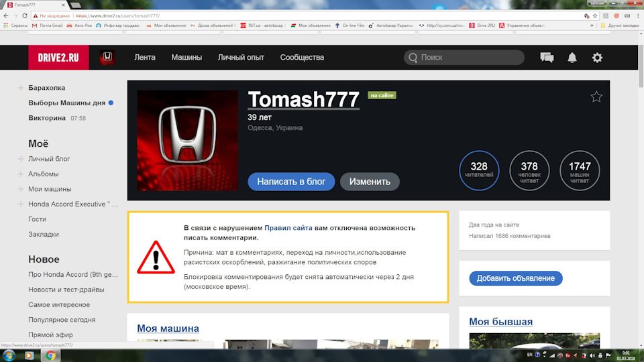This screenshot has width=644, height=362.
Task: Click the browser address bar URL
Action: (118, 15)
